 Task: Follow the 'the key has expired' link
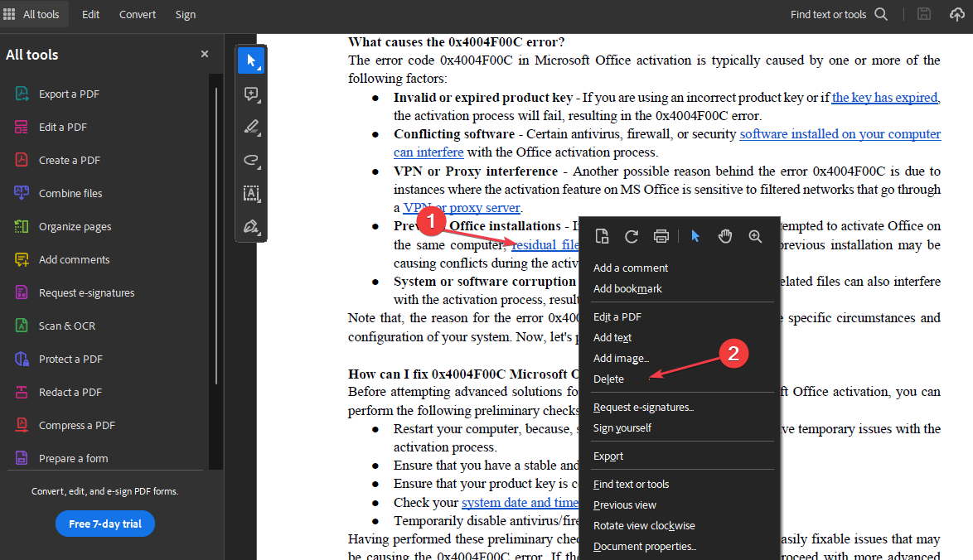tap(885, 98)
